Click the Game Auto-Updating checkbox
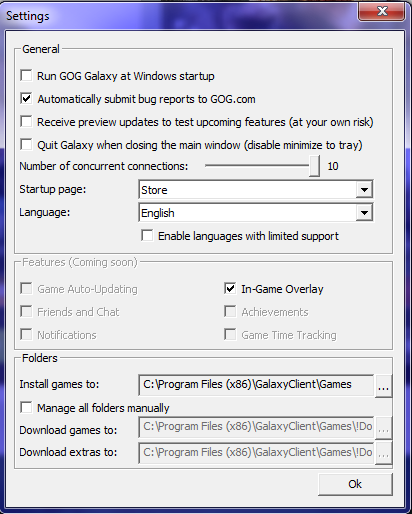 tap(26, 288)
